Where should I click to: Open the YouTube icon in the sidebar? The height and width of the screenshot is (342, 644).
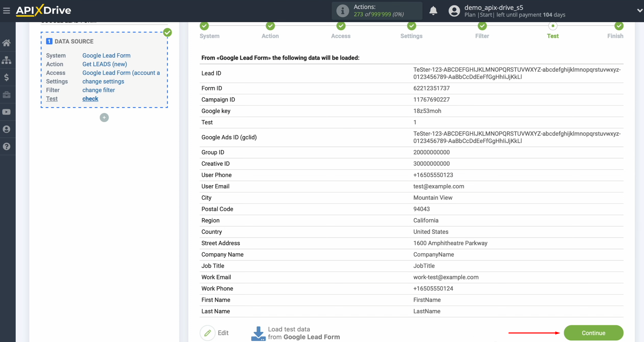7,112
